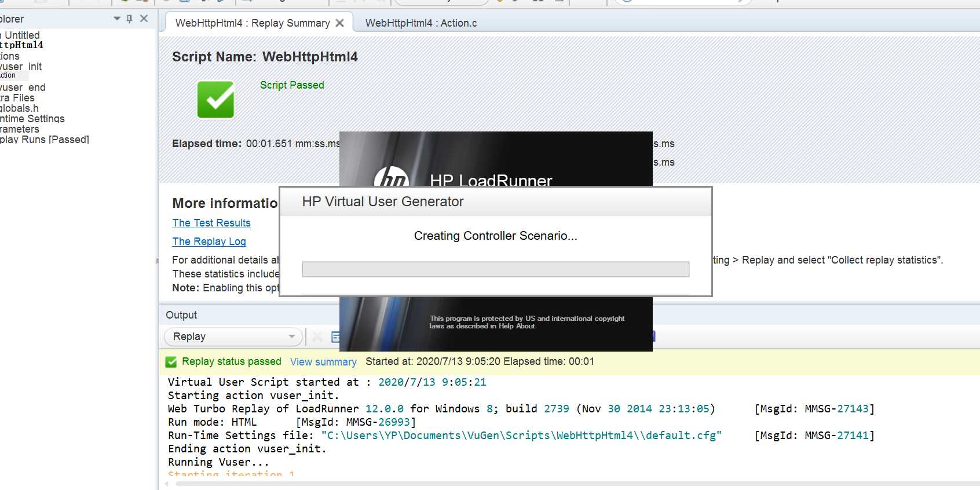Select Replay Runs [Passed] tree node
Screen dimensions: 980x490
(45, 140)
